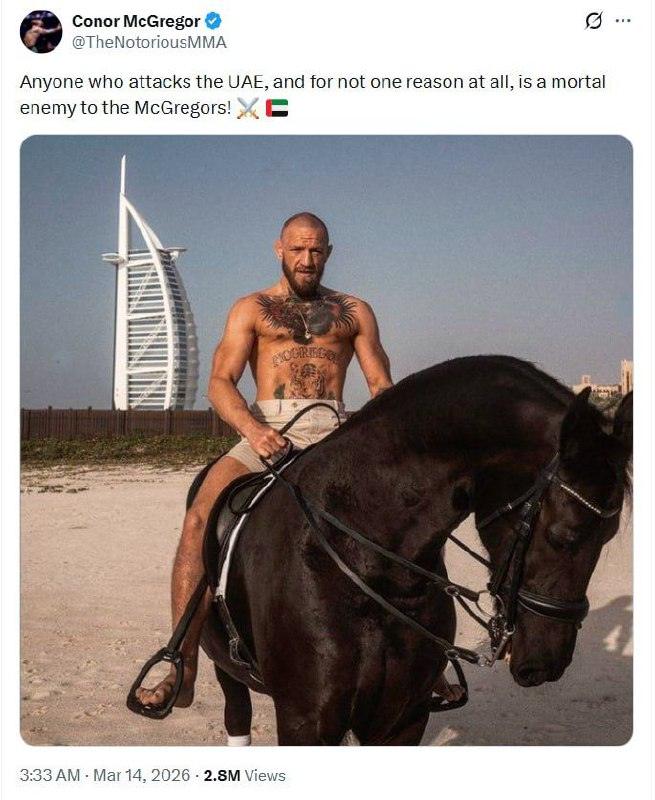655x800 pixels.
Task: Click the UAE flag emoji
Action: click(x=276, y=108)
